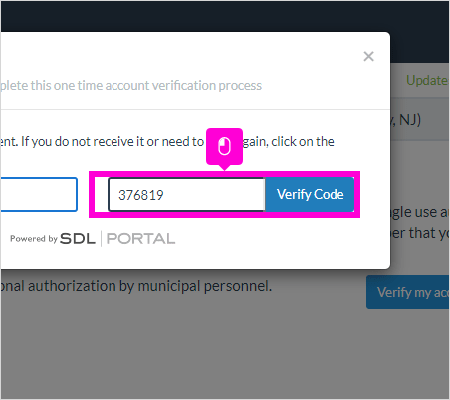Click the PORTAL wordmark logo
Screen dimensions: 450x400
(x=141, y=239)
